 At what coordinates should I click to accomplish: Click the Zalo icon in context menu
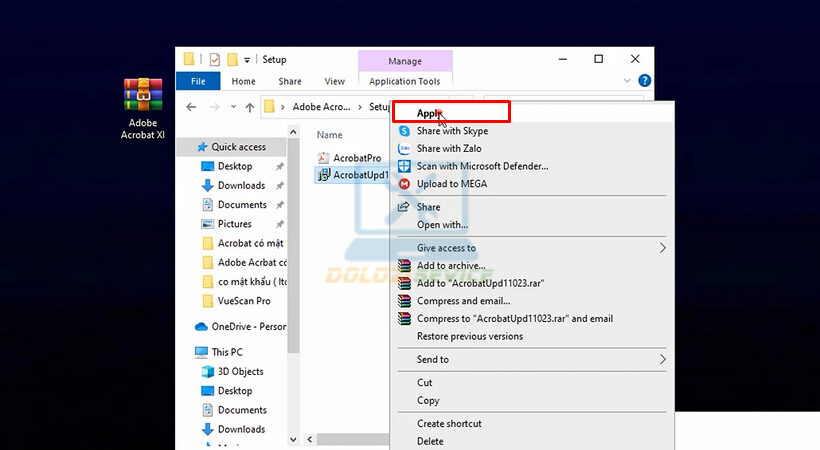click(404, 149)
